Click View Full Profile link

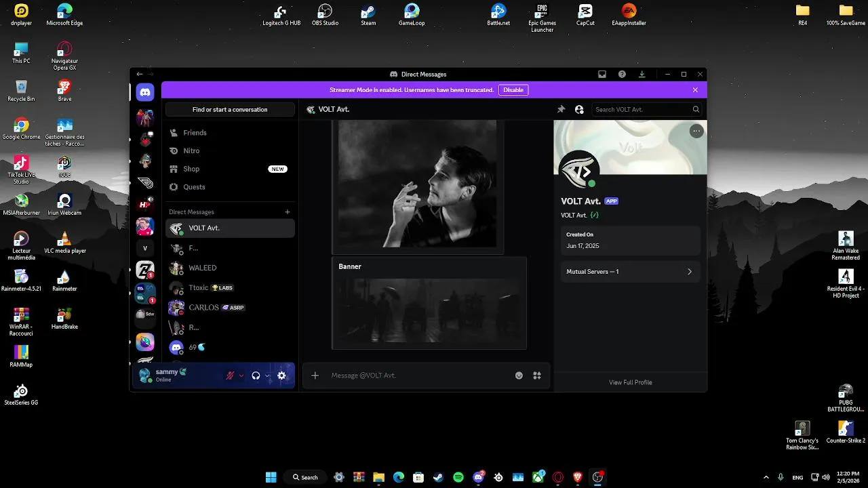631,382
